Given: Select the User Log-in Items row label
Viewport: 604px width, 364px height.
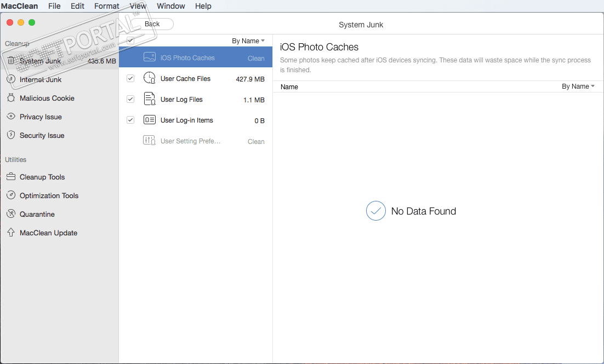Looking at the screenshot, I should 186,120.
